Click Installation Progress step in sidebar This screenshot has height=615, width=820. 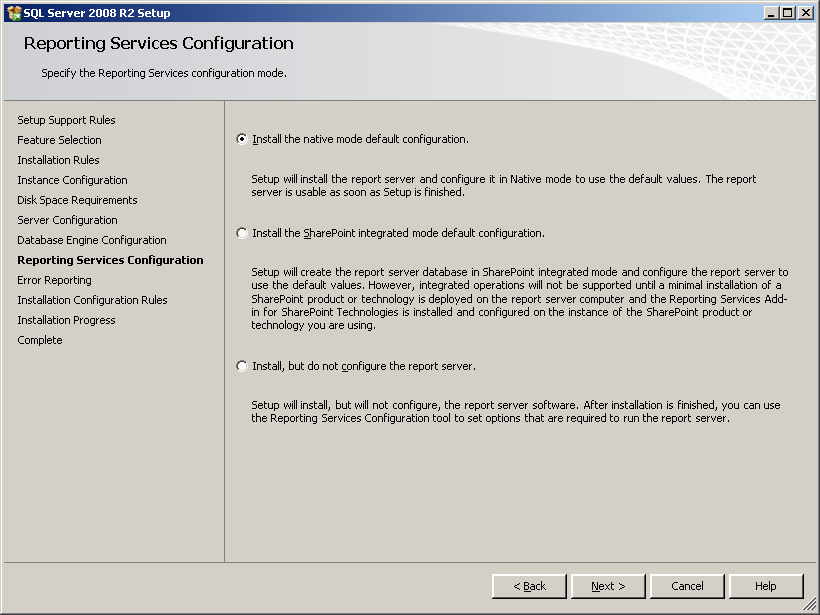[66, 320]
